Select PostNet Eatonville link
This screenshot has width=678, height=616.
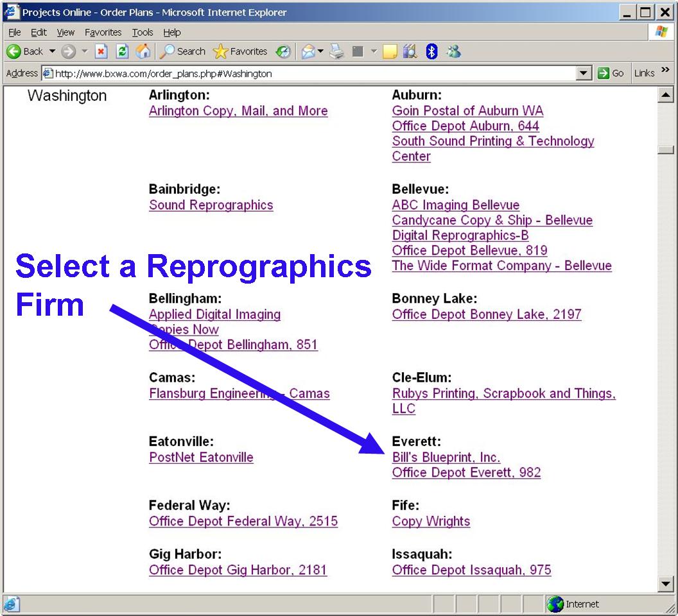(x=201, y=458)
